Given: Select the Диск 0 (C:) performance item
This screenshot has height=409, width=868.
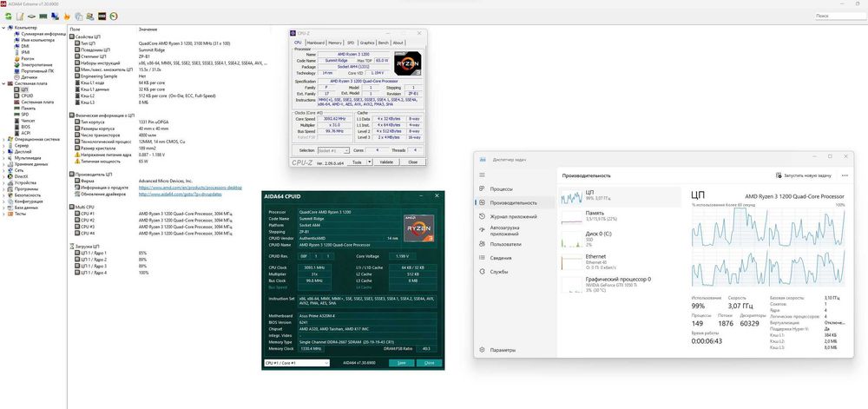Looking at the screenshot, I should 620,239.
